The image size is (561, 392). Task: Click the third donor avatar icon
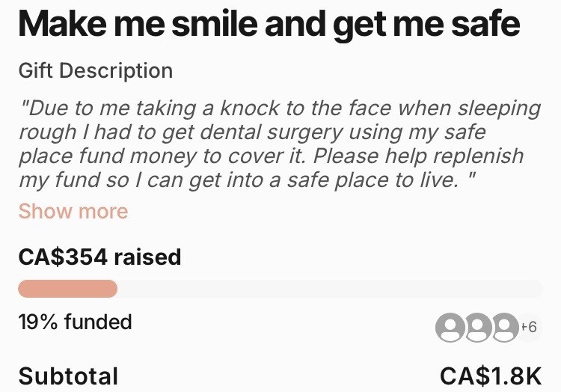pyautogui.click(x=506, y=328)
